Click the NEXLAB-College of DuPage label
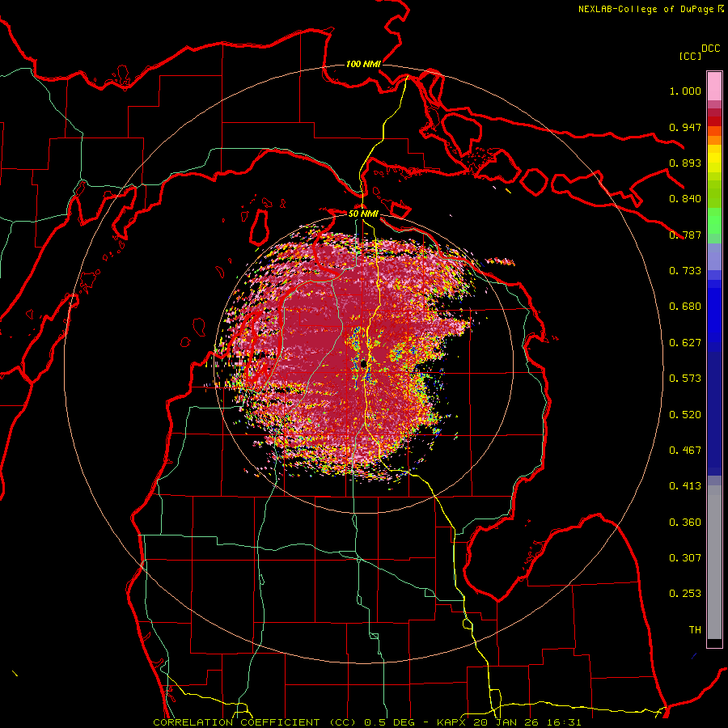 (x=650, y=9)
